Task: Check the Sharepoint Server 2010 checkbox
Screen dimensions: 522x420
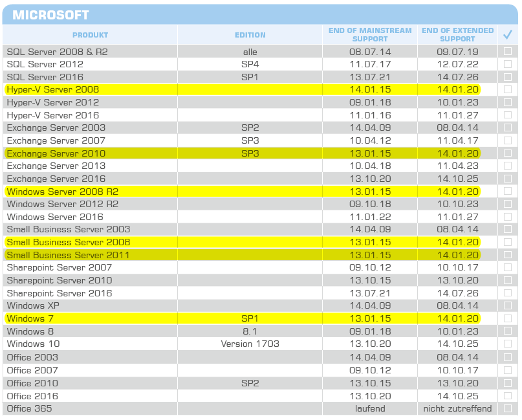Action: [x=508, y=280]
